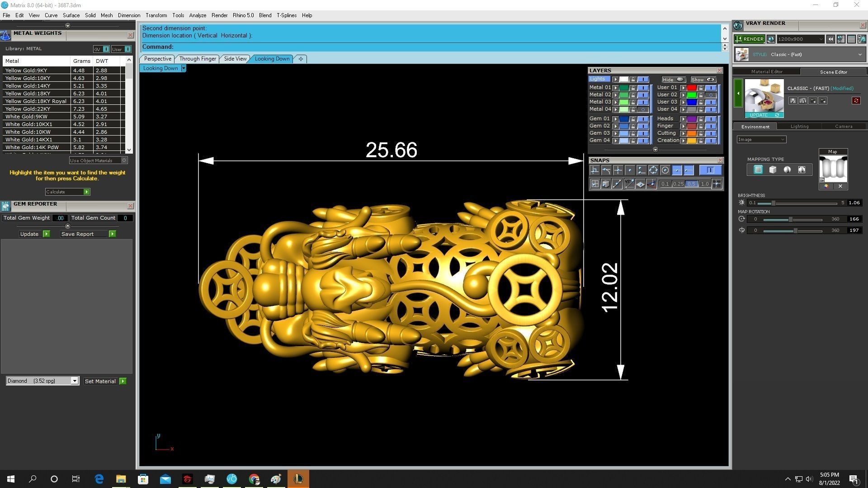
Task: Click the sphere preview icon next to RENDER
Action: pos(771,39)
